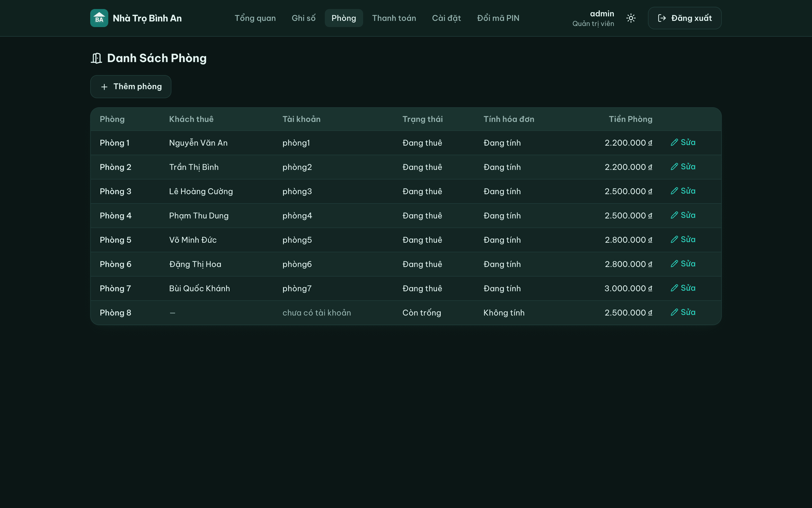Click tenant Phạm Thu Dung
This screenshot has width=812, height=508.
[x=199, y=216]
